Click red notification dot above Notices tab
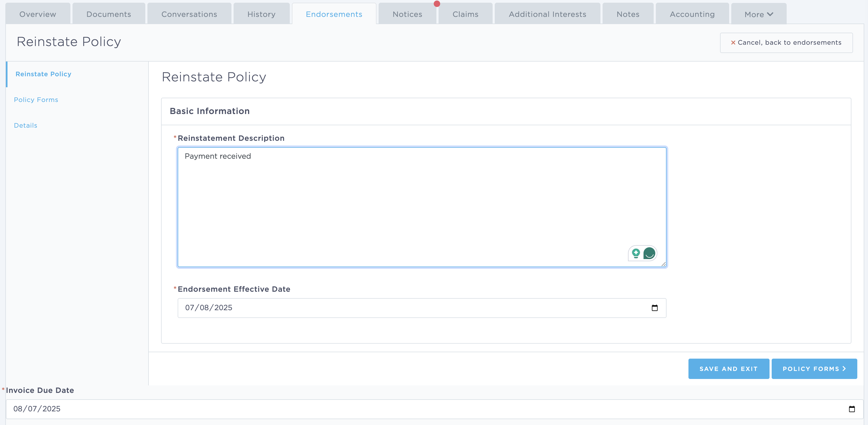 pos(437,4)
